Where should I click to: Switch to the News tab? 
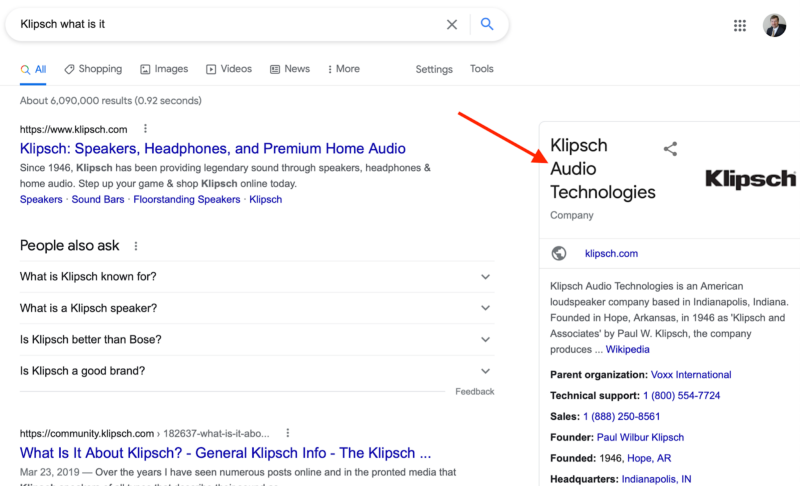(x=290, y=69)
